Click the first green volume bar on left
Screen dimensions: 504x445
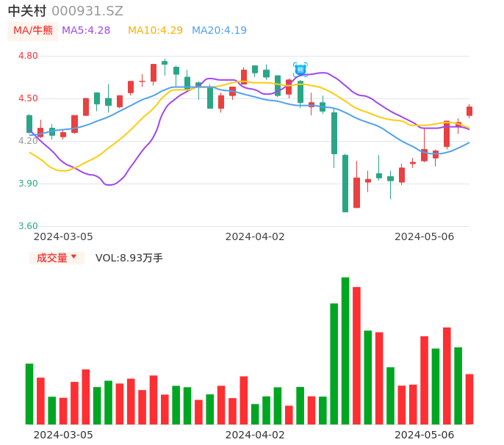29,394
